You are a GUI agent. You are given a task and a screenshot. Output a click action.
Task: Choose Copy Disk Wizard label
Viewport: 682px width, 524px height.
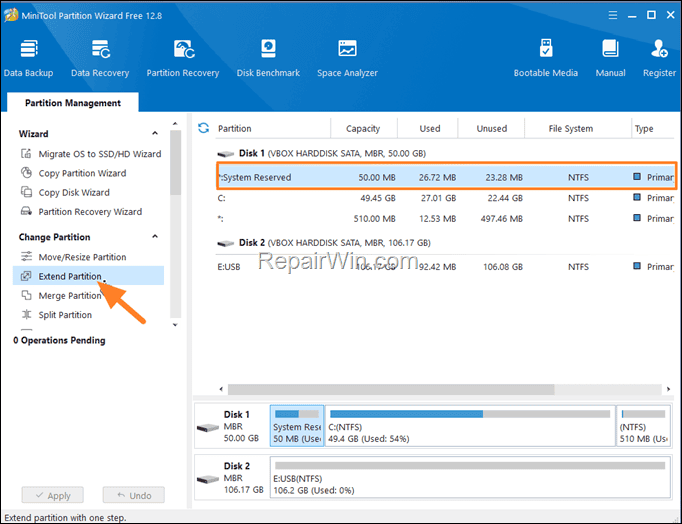click(74, 192)
